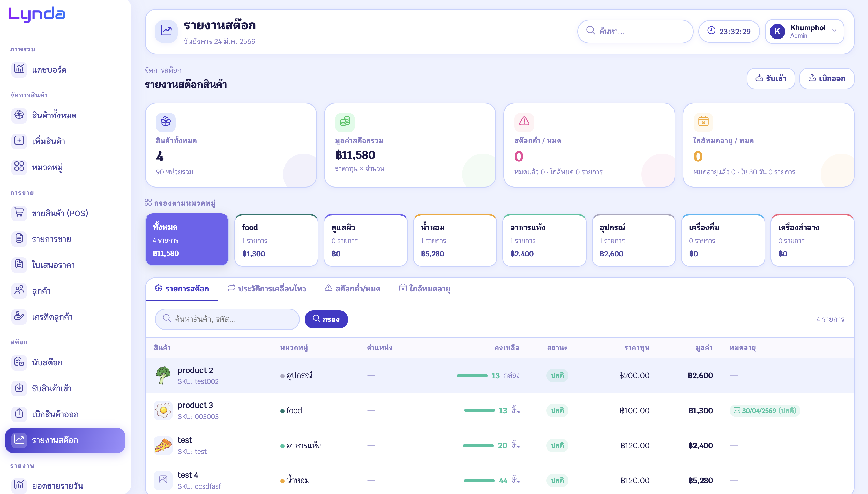868x494 pixels.
Task: Click the customers (ลูกค้า) people icon
Action: click(x=19, y=290)
